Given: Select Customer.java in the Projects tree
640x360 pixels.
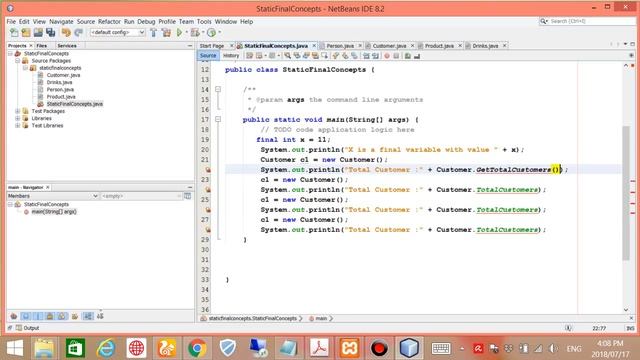Looking at the screenshot, I should (x=63, y=75).
